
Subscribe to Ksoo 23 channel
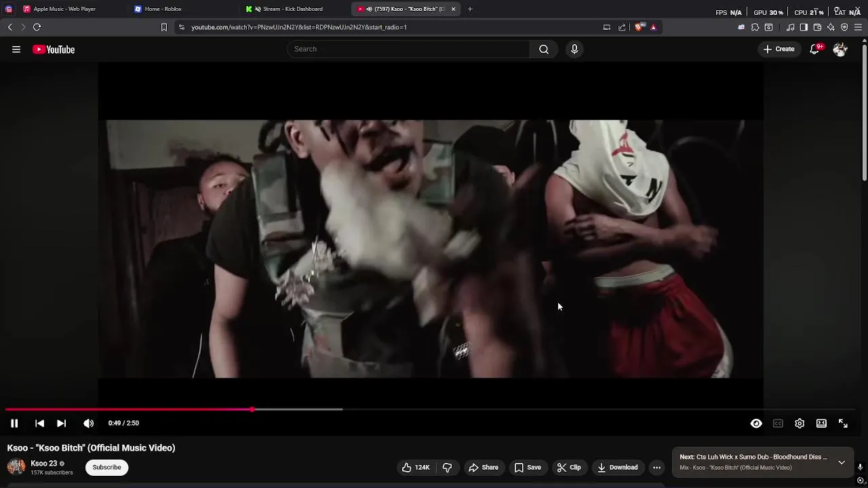pos(106,467)
